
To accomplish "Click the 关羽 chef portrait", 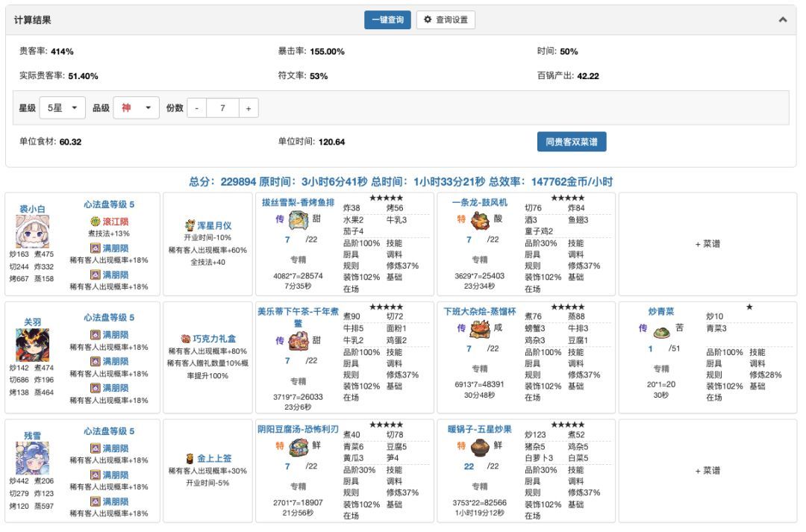I will click(32, 345).
